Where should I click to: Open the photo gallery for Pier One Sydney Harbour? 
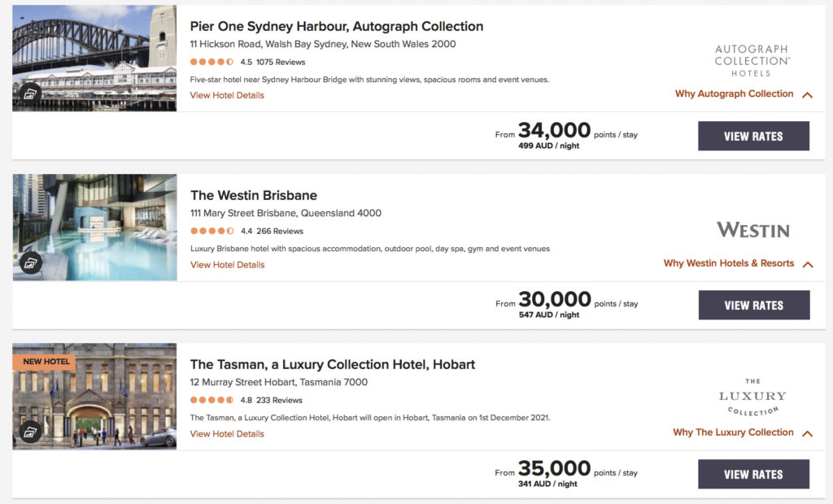pos(31,93)
